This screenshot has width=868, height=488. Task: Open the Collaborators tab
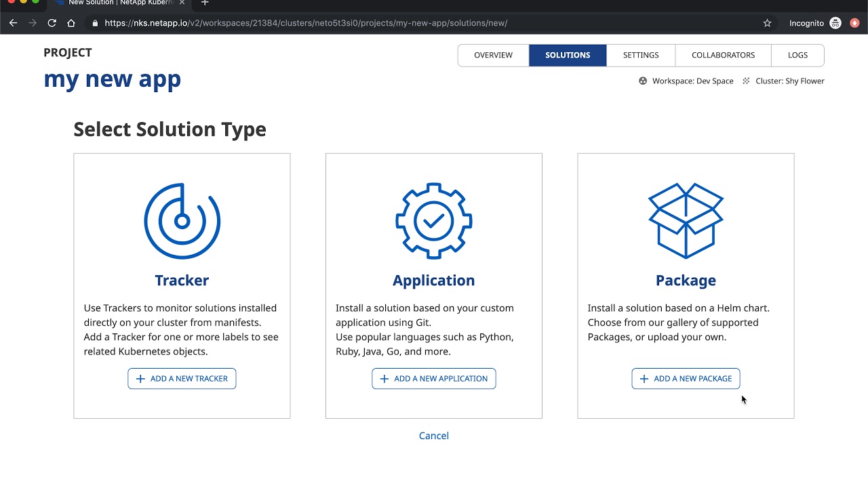[x=723, y=55]
